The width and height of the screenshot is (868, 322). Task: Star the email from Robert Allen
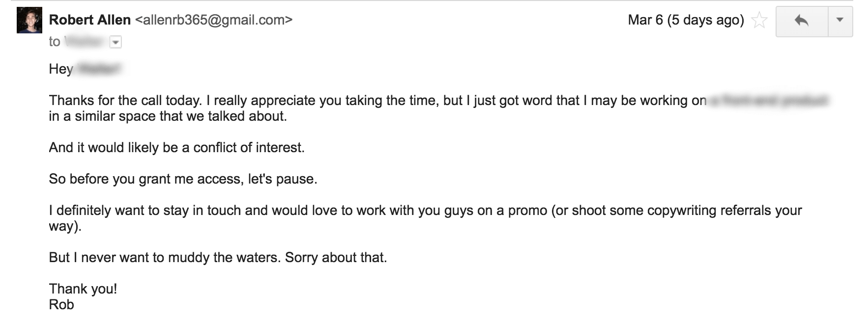(759, 21)
